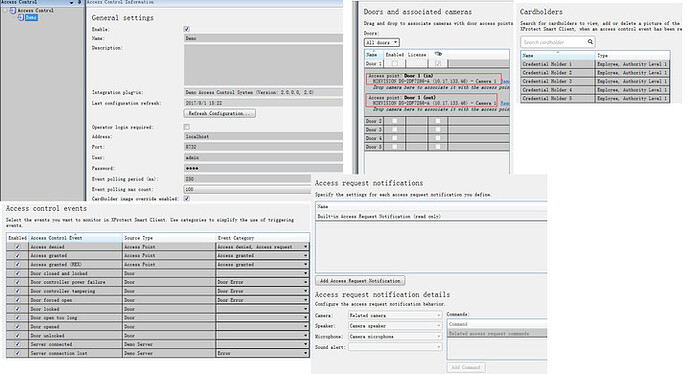Click Add Access Request Notification button

coord(360,281)
